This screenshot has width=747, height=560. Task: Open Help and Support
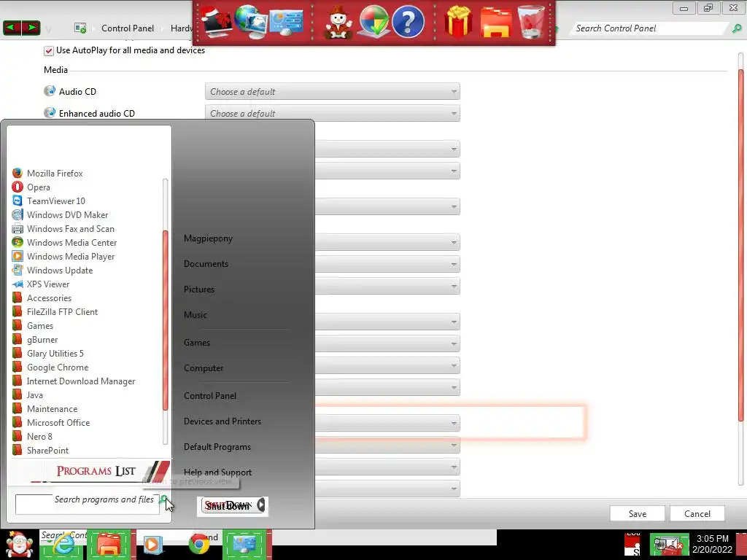pos(217,472)
